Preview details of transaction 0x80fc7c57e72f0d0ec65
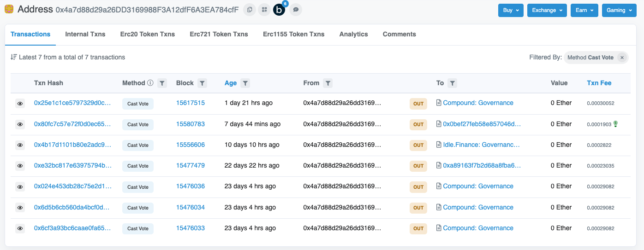 (x=20, y=124)
